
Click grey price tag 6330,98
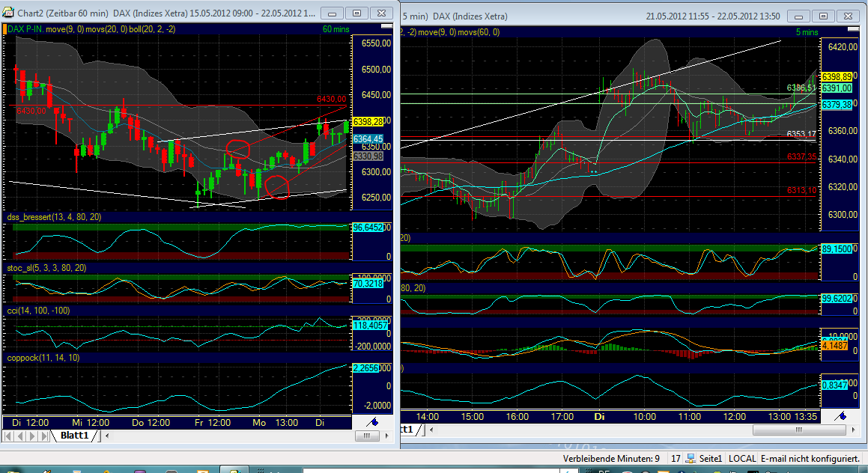click(368, 156)
